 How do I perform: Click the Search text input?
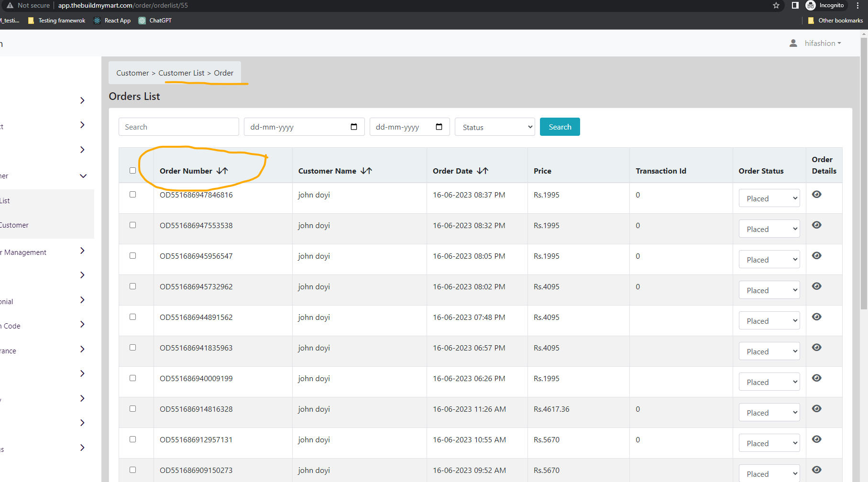[179, 127]
